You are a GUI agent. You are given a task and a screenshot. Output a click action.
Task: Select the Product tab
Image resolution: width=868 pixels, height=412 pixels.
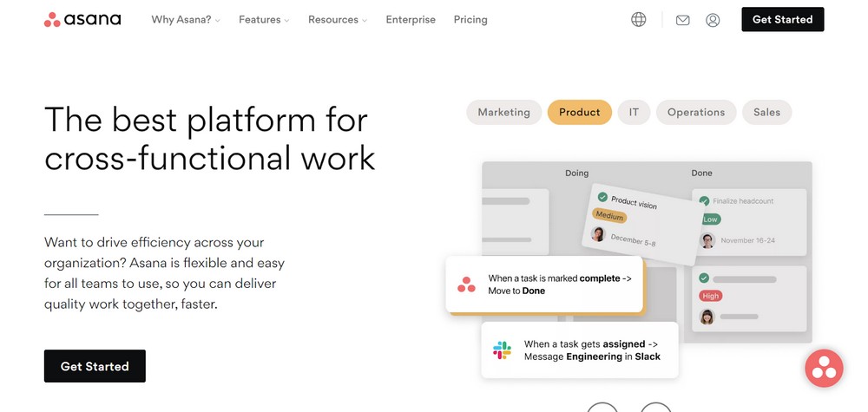(x=580, y=112)
